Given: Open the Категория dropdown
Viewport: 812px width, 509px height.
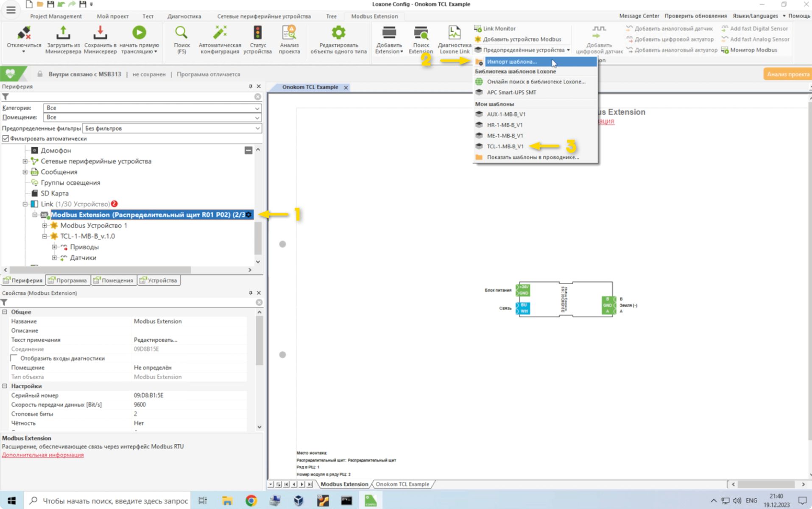Looking at the screenshot, I should (152, 108).
